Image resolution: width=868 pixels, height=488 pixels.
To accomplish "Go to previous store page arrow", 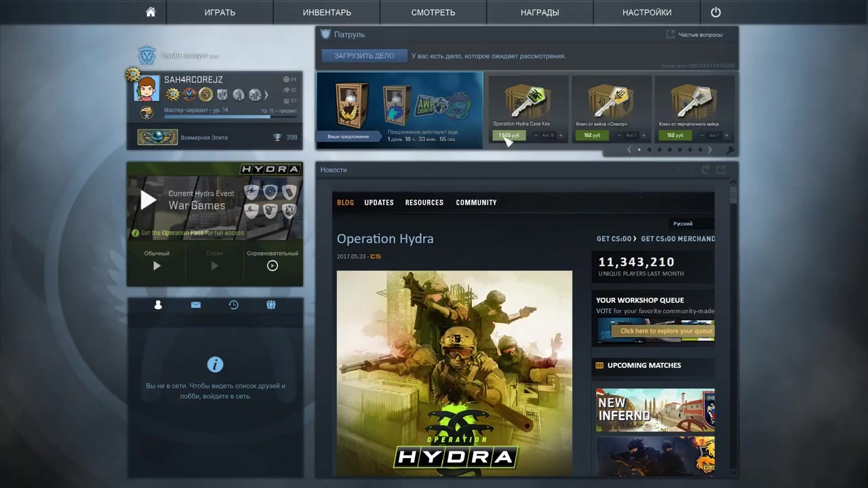I will tap(629, 150).
